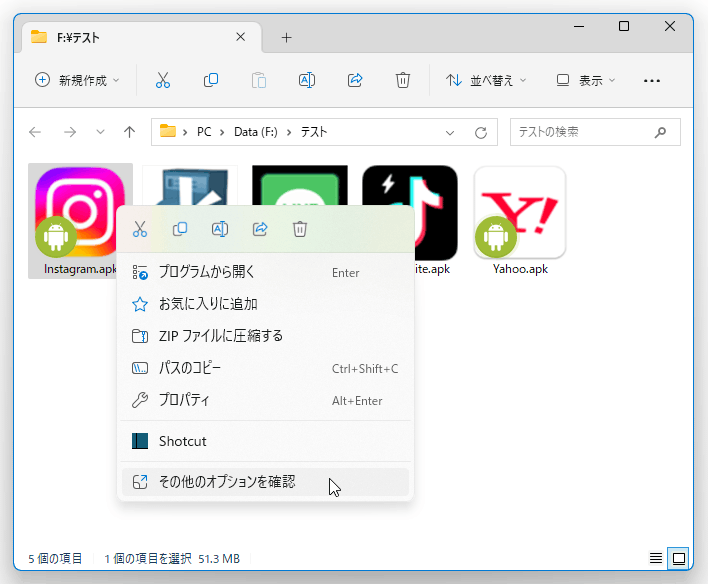This screenshot has height=584, width=708.
Task: Select the TikTok lite.apk thumbnail
Action: (435, 212)
